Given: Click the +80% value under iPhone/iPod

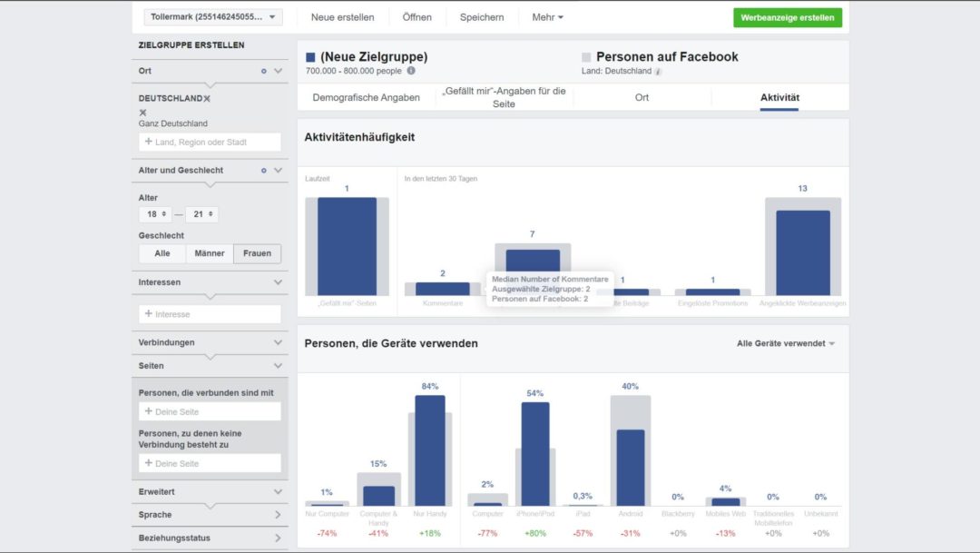Looking at the screenshot, I should click(535, 534).
